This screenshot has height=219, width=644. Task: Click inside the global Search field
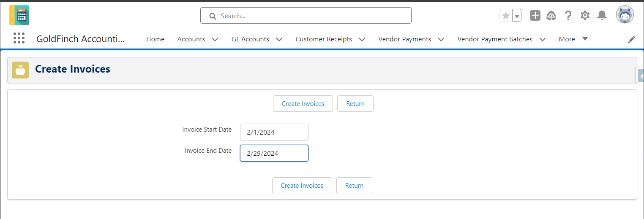click(306, 16)
